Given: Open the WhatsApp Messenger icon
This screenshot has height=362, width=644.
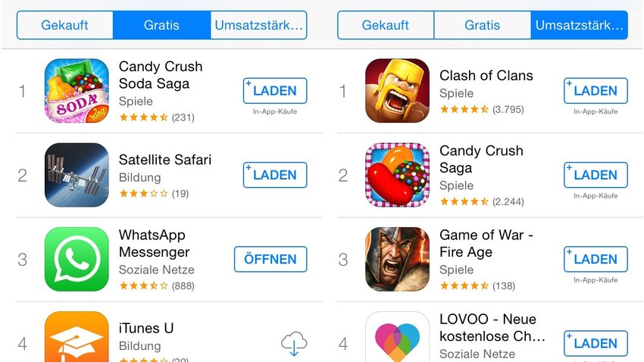Looking at the screenshot, I should [77, 259].
